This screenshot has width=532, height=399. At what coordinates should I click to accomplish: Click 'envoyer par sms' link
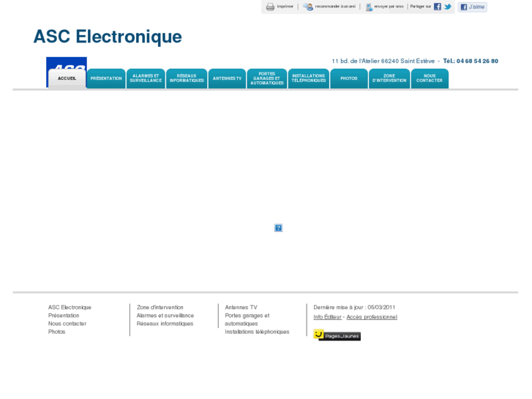coord(389,7)
